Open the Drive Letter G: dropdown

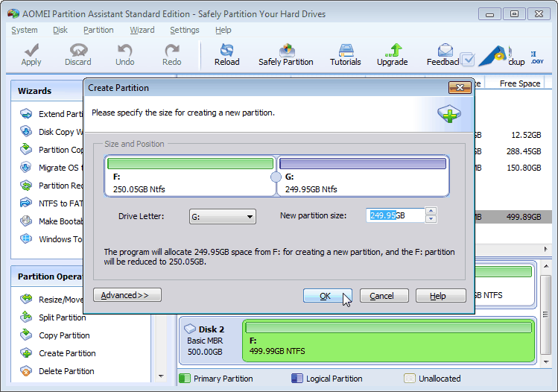pyautogui.click(x=223, y=216)
